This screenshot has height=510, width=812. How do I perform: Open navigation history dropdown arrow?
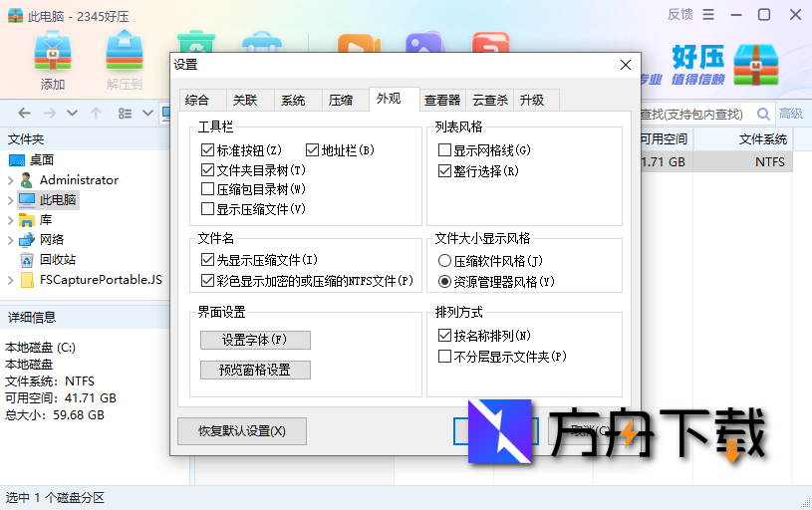72,113
